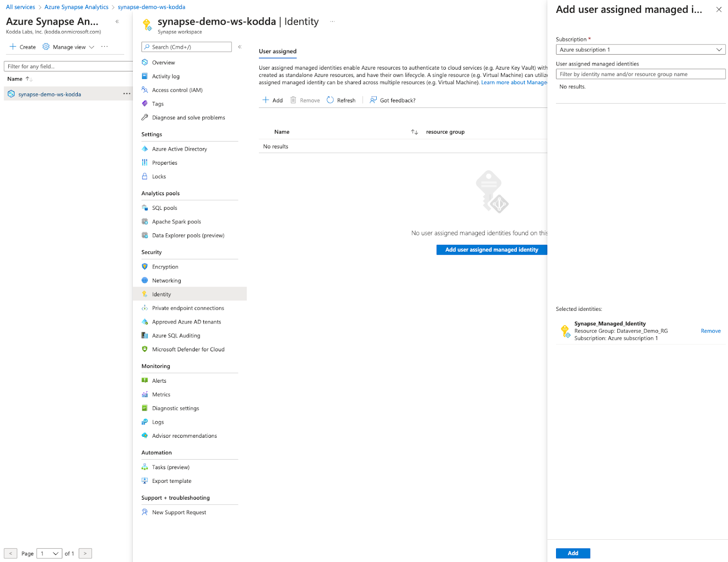Image resolution: width=728 pixels, height=562 pixels.
Task: Open Learn more about Managed identities link
Action: 514,82
